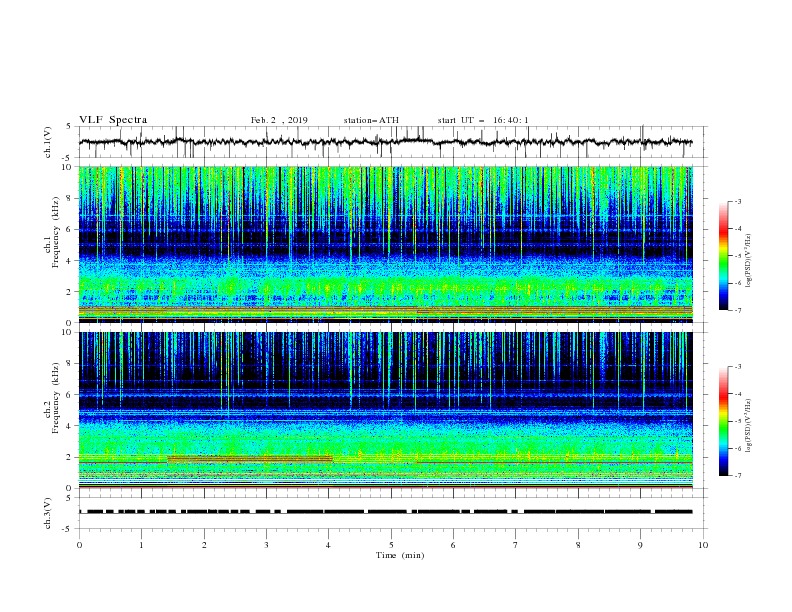Click the 'ch.1(V)' waveform axis label
Image resolution: width=792 pixels, height=612 pixels.
click(48, 142)
